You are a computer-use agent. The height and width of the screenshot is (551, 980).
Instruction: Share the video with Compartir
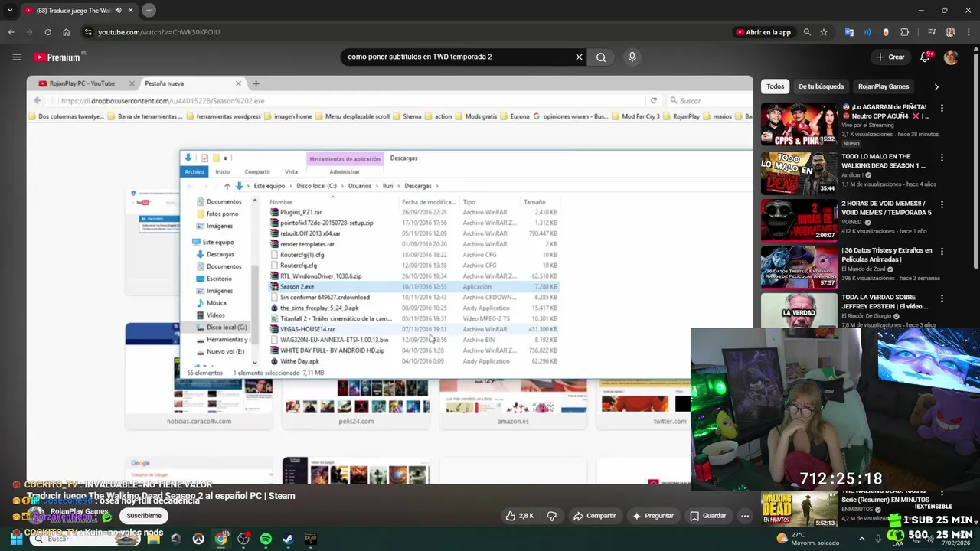pyautogui.click(x=594, y=516)
